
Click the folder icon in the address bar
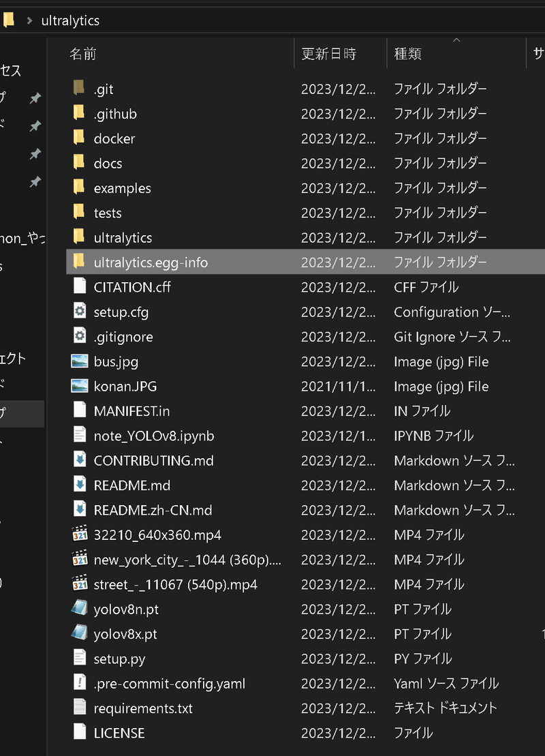click(9, 20)
